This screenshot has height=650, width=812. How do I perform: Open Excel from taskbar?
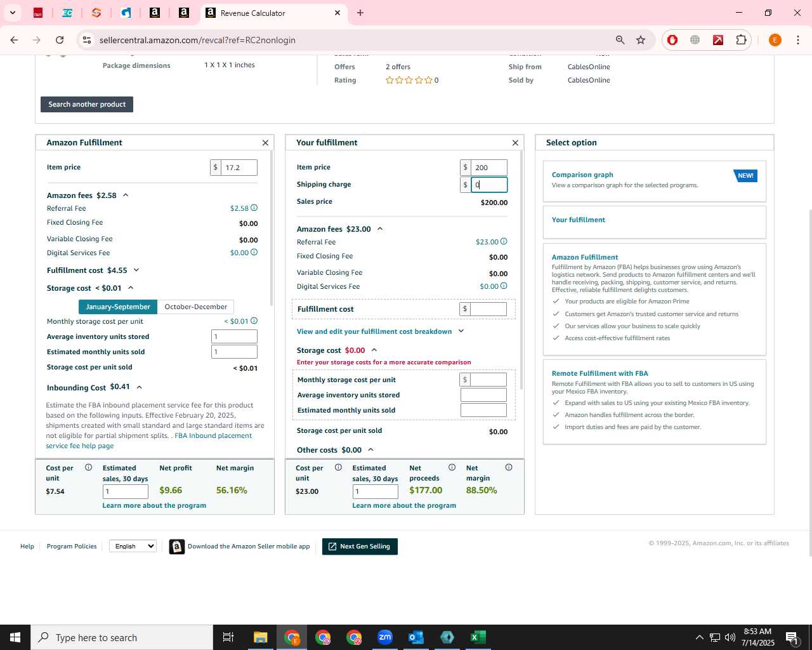pos(478,637)
